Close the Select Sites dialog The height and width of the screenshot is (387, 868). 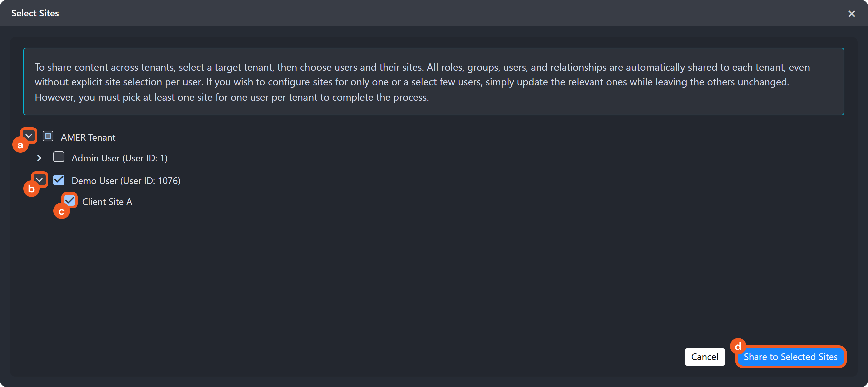tap(851, 14)
